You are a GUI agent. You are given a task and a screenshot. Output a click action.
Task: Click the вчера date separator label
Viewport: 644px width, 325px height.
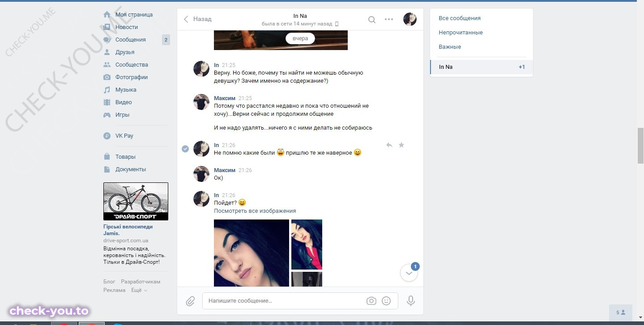[300, 38]
